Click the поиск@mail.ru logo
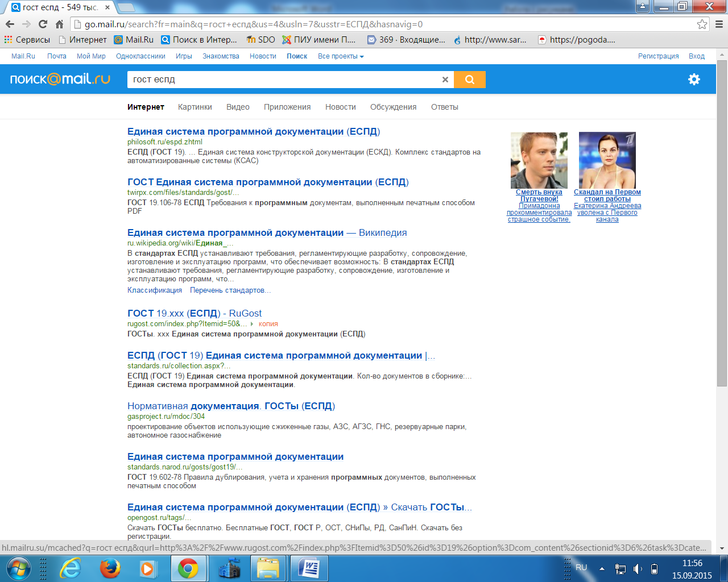Viewport: 728px width, 582px height. click(x=60, y=79)
